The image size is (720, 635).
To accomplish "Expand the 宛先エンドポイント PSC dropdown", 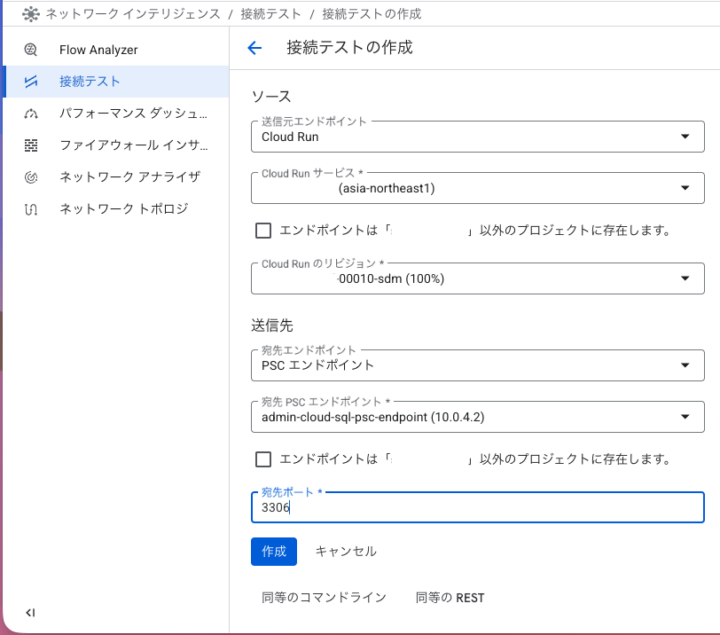I will [x=684, y=365].
